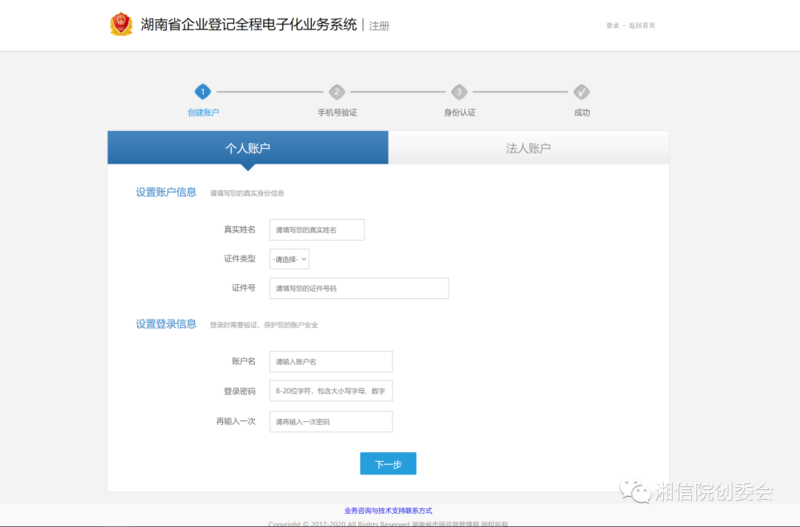Focus the 真实姓名 input field
This screenshot has height=527, width=800.
coord(317,230)
